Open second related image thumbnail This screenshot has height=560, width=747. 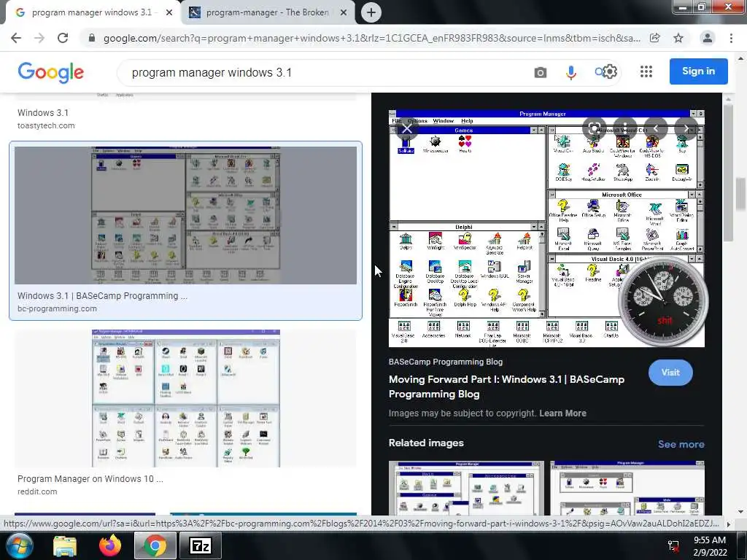tap(627, 488)
